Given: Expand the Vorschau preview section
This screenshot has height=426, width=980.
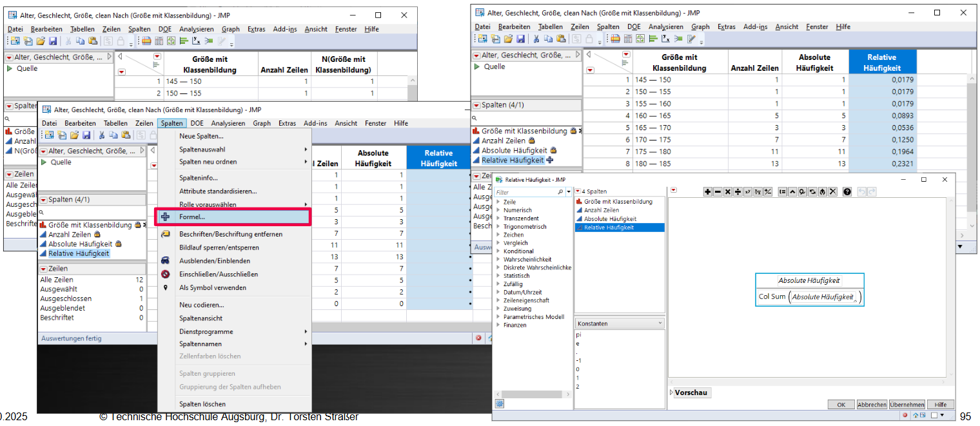Looking at the screenshot, I should 671,392.
